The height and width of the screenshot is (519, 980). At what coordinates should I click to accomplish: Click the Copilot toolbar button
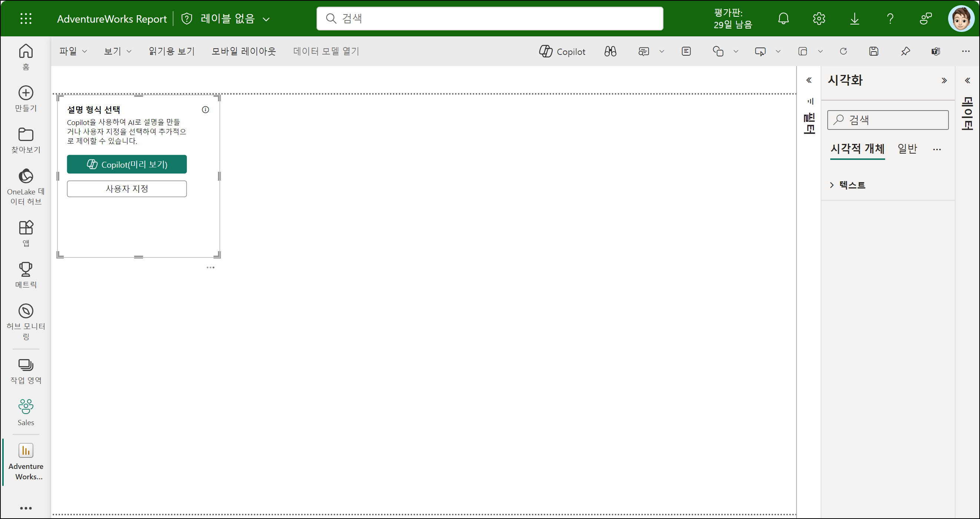point(562,52)
